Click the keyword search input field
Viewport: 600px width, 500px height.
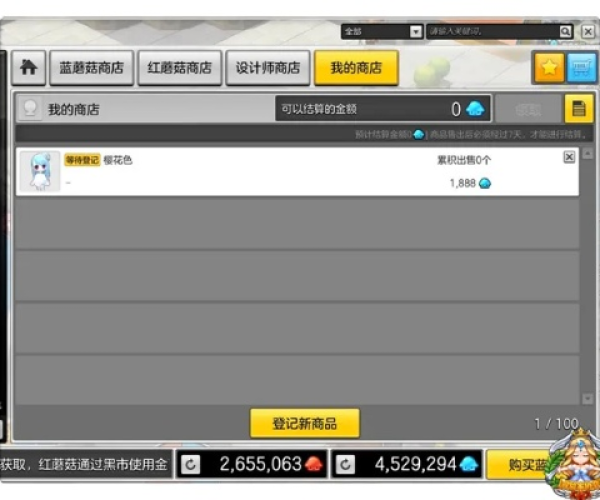(493, 31)
